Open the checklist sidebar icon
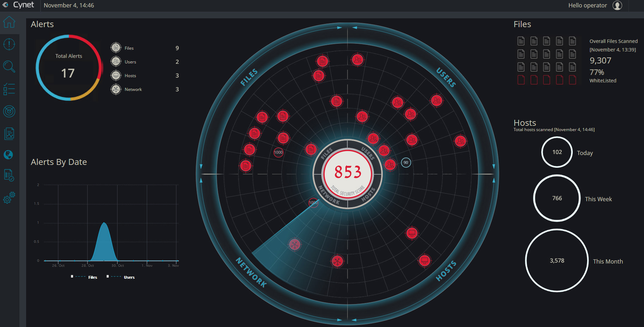The image size is (644, 327). coord(9,89)
